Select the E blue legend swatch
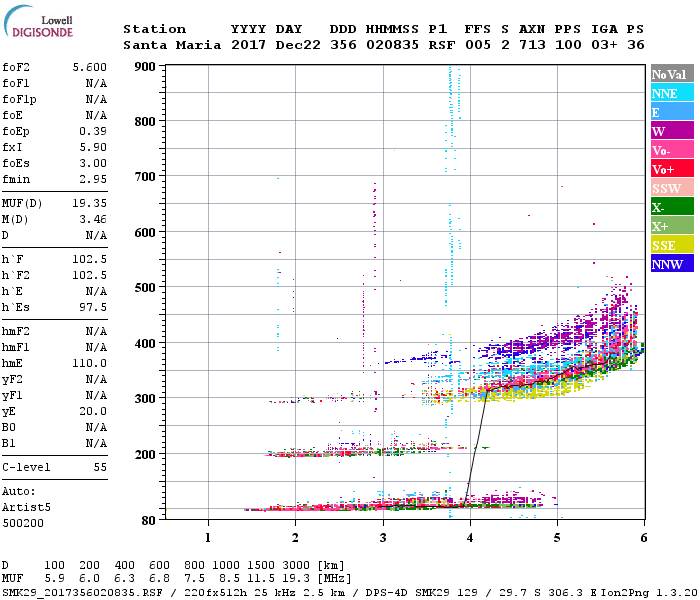Image resolution: width=700 pixels, height=600 pixels. pos(672,112)
